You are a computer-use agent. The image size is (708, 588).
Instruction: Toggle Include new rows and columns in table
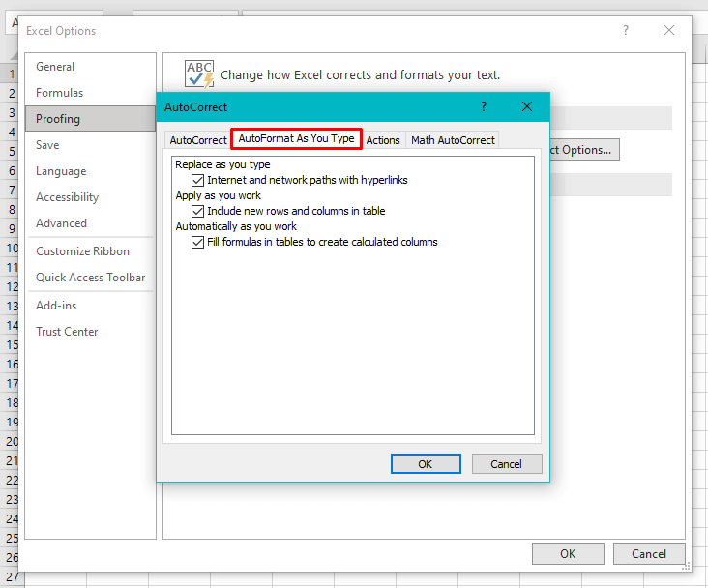pos(197,211)
